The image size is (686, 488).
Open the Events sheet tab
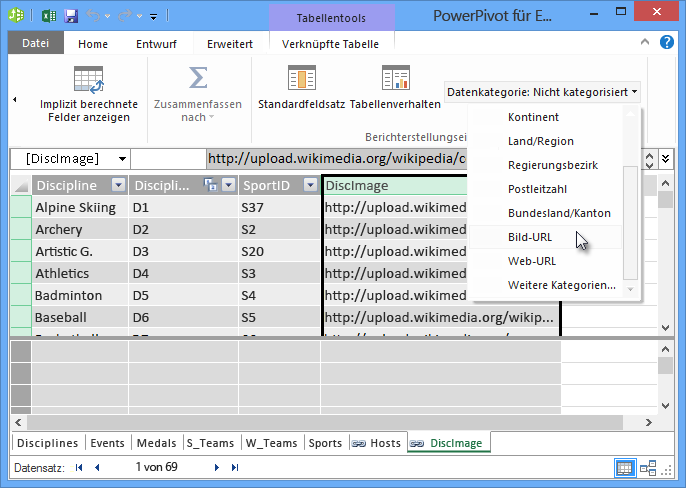[108, 443]
